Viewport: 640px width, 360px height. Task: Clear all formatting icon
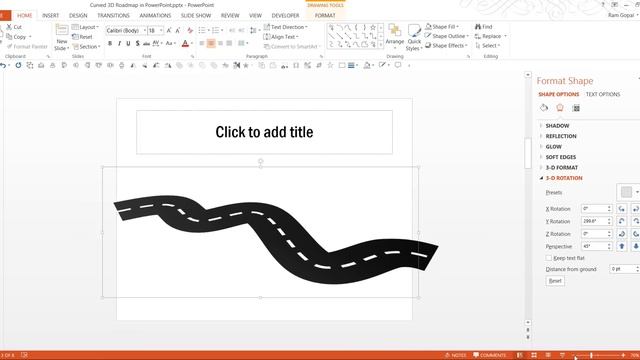coord(190,31)
